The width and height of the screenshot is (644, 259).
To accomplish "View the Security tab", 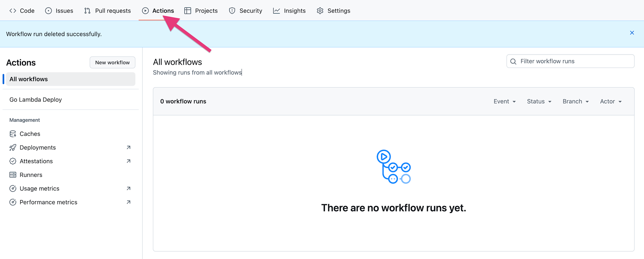I will [x=245, y=11].
